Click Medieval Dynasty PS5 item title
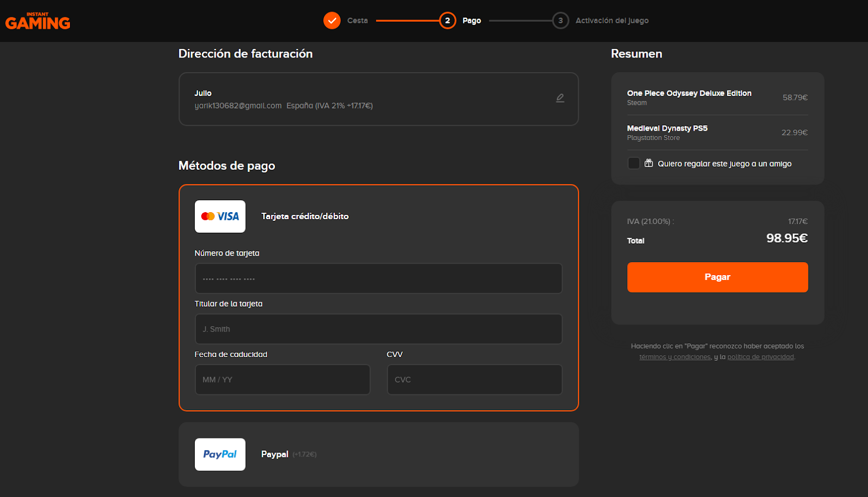This screenshot has width=868, height=497. (667, 129)
